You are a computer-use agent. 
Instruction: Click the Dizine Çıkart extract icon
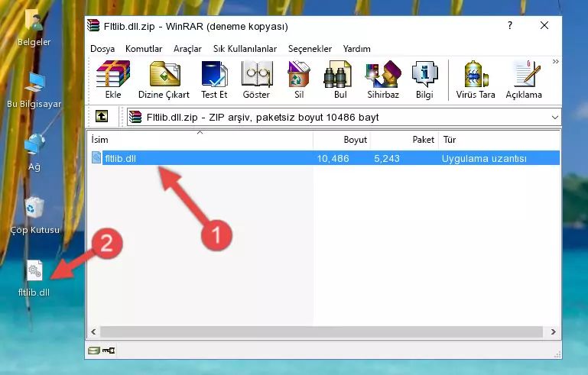click(x=164, y=79)
